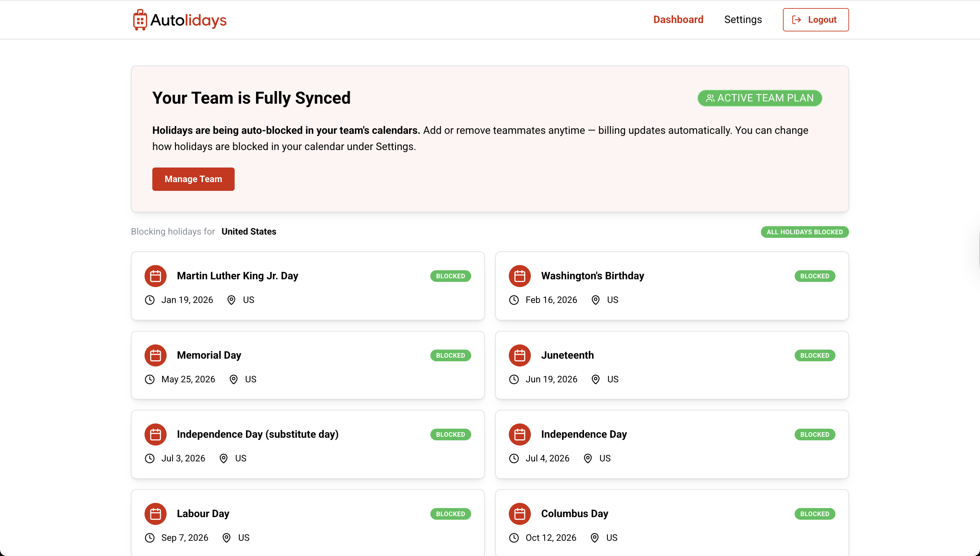
Task: Click the Blocked badge on Memorial Day
Action: [x=450, y=355]
